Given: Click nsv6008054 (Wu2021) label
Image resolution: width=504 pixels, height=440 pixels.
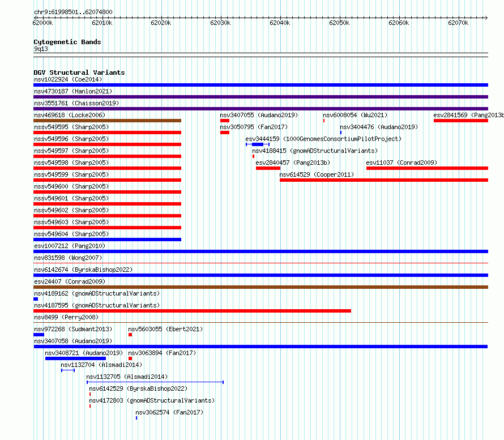Looking at the screenshot, I should 355,115.
